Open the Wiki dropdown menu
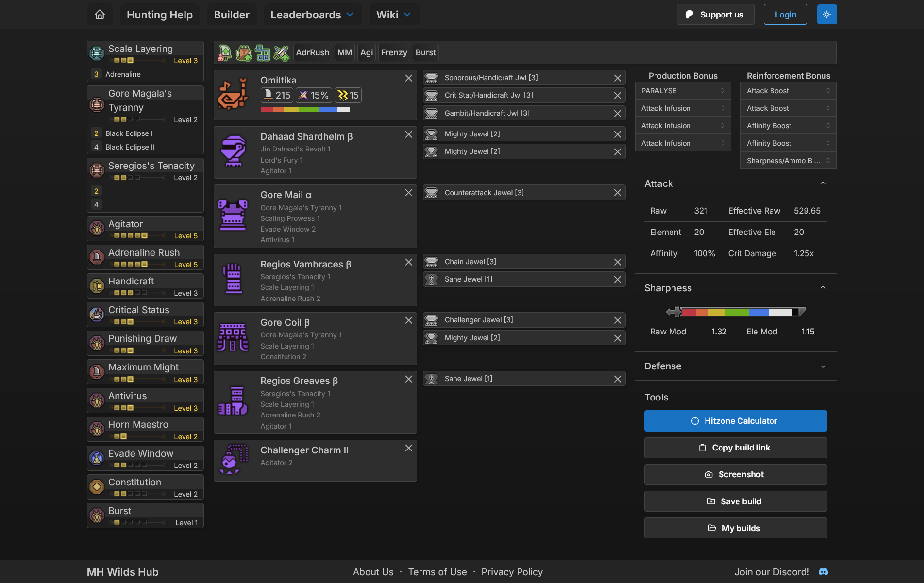Image resolution: width=924 pixels, height=583 pixels. [x=394, y=15]
